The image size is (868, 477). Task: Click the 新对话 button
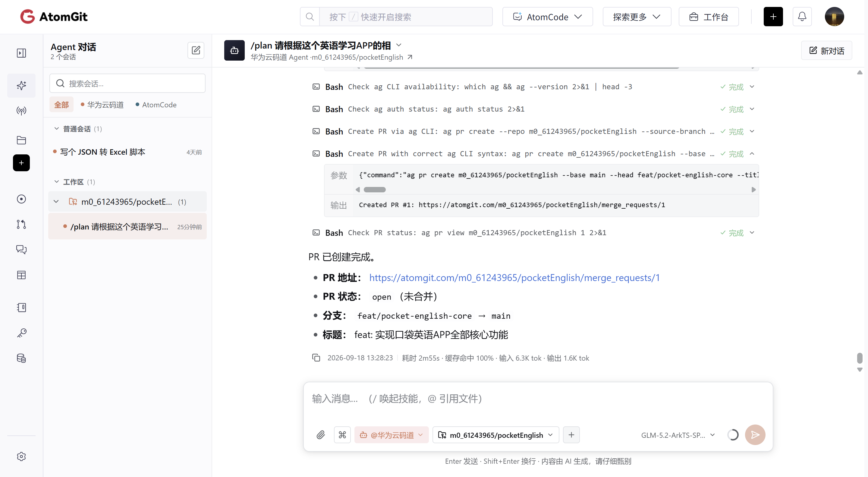[x=826, y=51]
